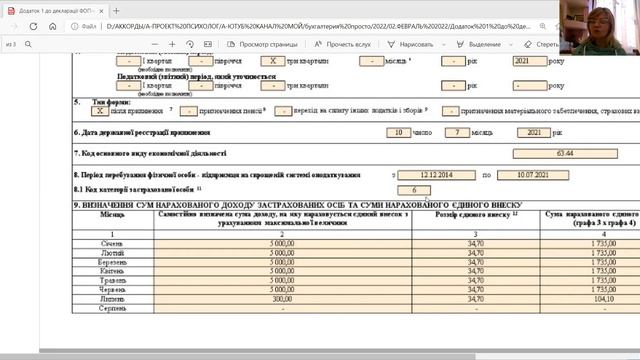The width and height of the screenshot is (640, 360).
Task: Check the І квартал box in the 2021 row
Action: coord(129,61)
